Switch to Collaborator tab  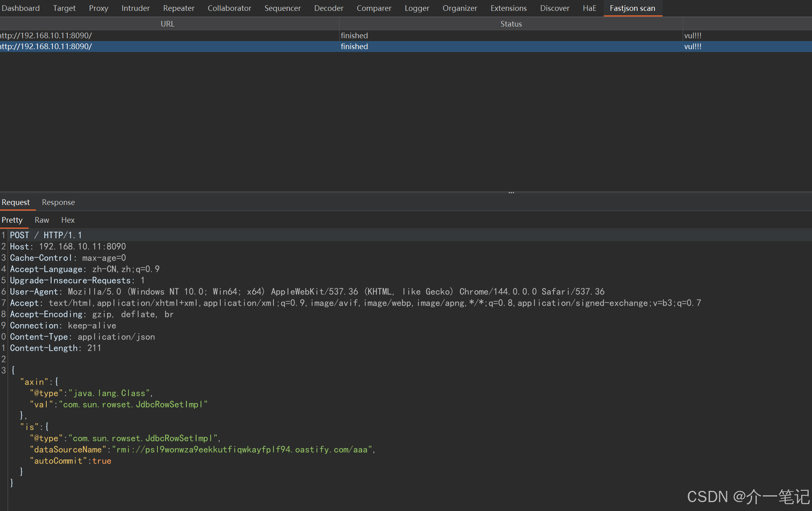[229, 8]
